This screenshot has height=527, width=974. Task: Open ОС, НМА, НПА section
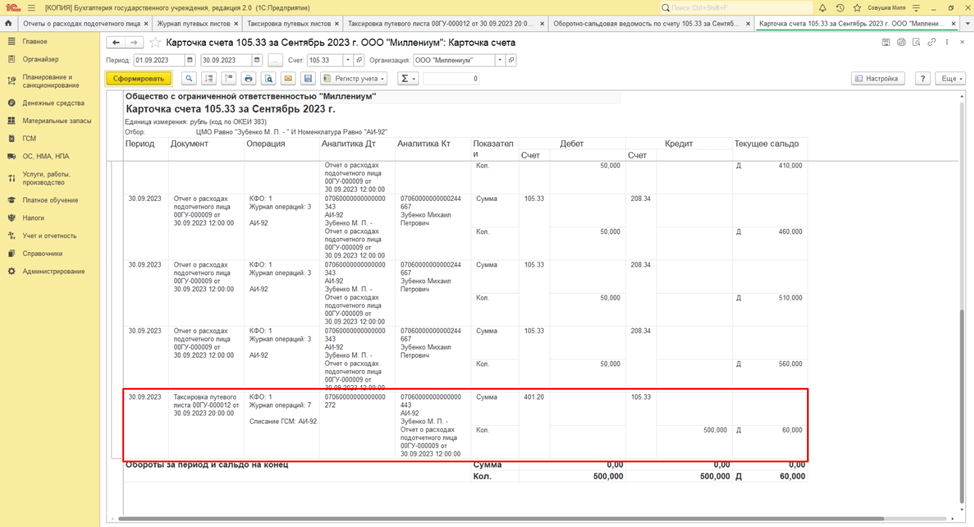point(46,157)
